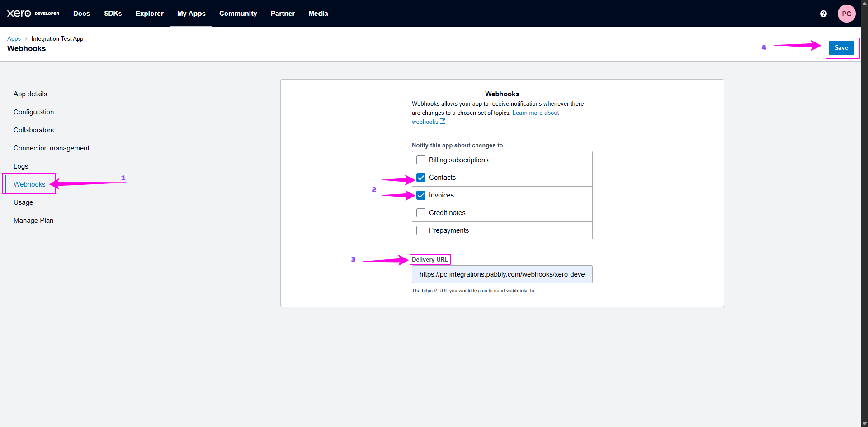Select Webhooks in the sidebar
Viewport: 868px width, 427px height.
[x=29, y=184]
